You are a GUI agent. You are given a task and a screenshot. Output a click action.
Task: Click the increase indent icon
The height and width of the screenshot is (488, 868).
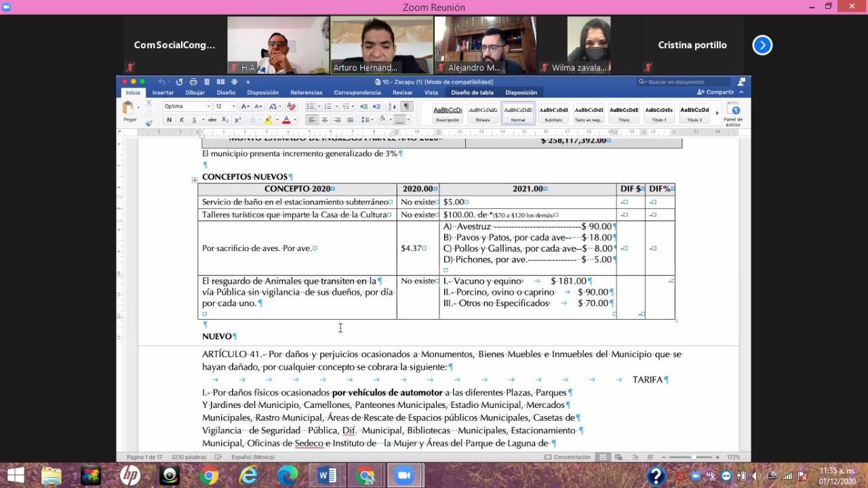point(376,107)
